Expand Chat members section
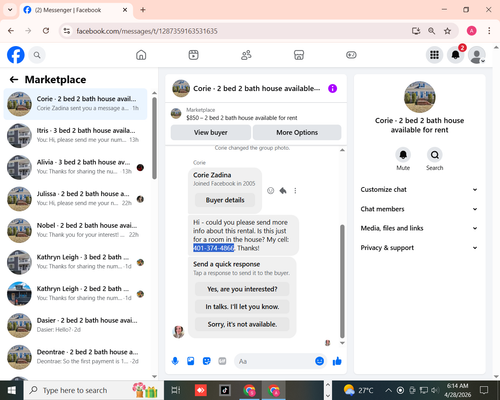Image resolution: width=500 pixels, height=400 pixels. tap(419, 209)
